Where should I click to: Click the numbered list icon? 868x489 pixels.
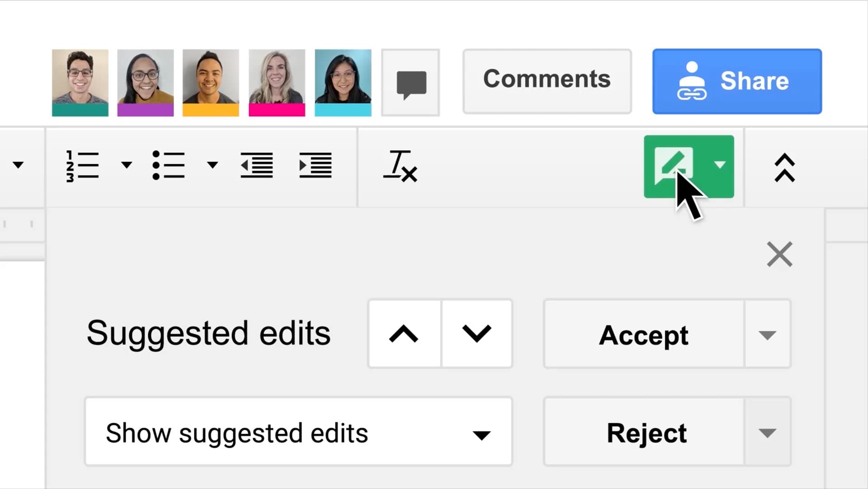[82, 166]
